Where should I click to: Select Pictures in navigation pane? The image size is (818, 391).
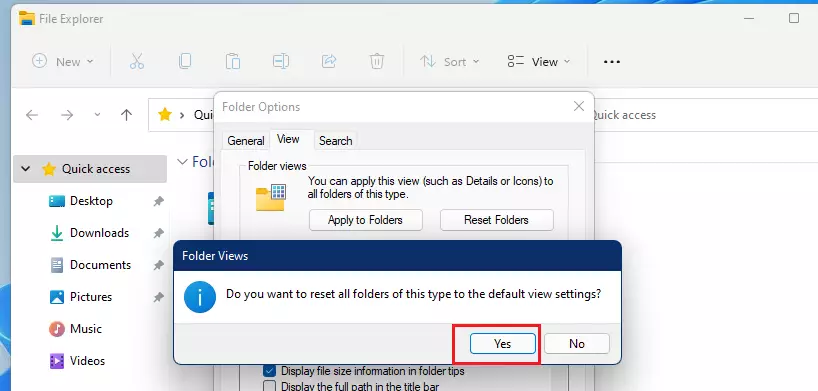point(91,297)
